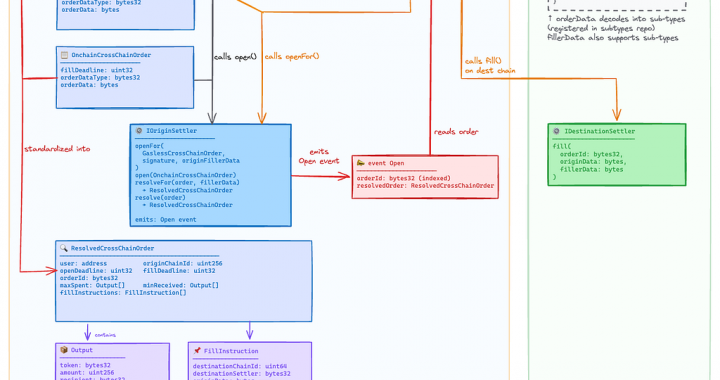Select the FillInstruction box title
This screenshot has height=380, width=720.
click(231, 351)
